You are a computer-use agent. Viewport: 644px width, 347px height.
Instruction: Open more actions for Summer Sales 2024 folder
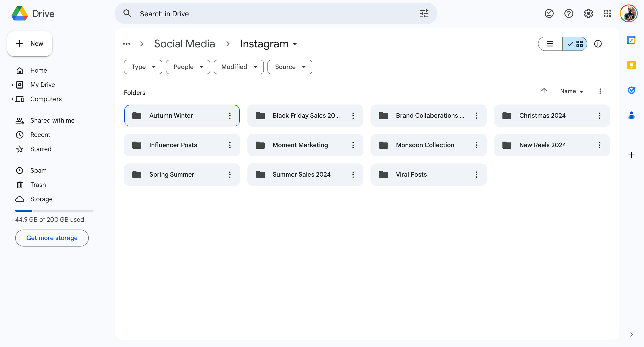coord(353,174)
